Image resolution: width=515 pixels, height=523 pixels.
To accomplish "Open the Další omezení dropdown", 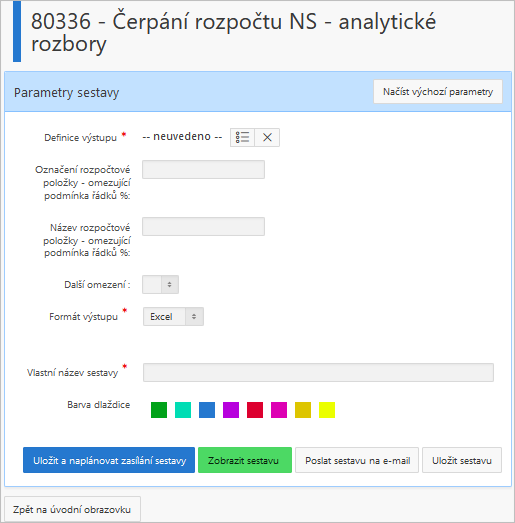I will [x=160, y=285].
